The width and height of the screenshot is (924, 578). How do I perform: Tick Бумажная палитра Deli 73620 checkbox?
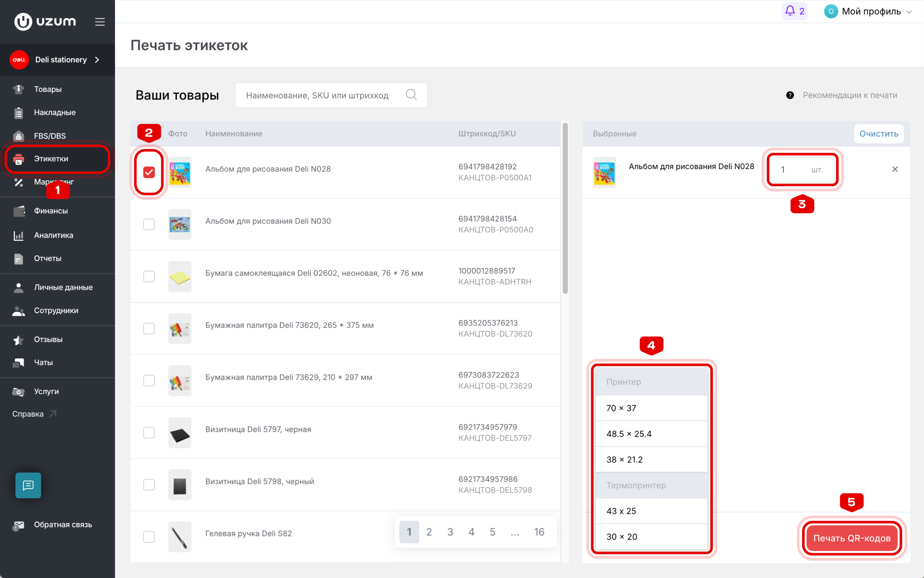[149, 329]
